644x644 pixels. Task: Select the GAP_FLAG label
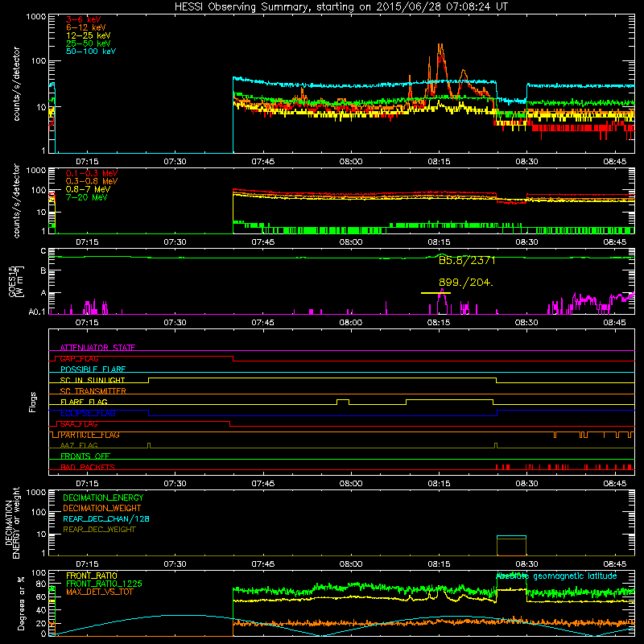[x=79, y=358]
